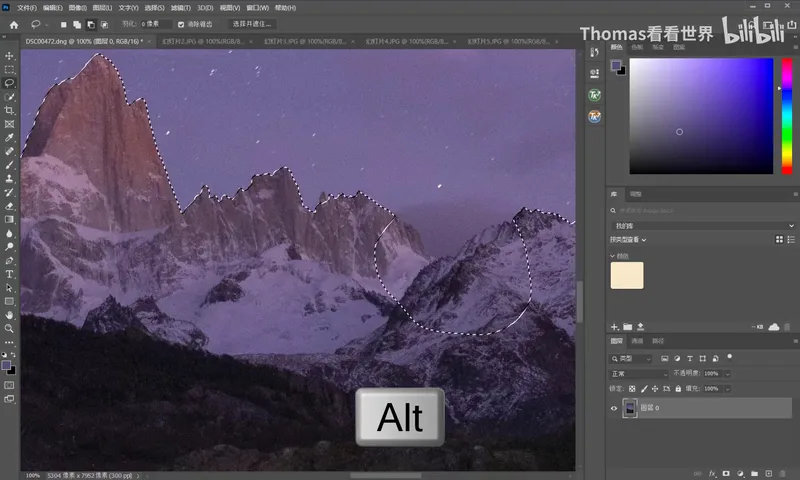Viewport: 800px width, 480px height.
Task: Select the Clone Stamp tool
Action: click(x=9, y=179)
